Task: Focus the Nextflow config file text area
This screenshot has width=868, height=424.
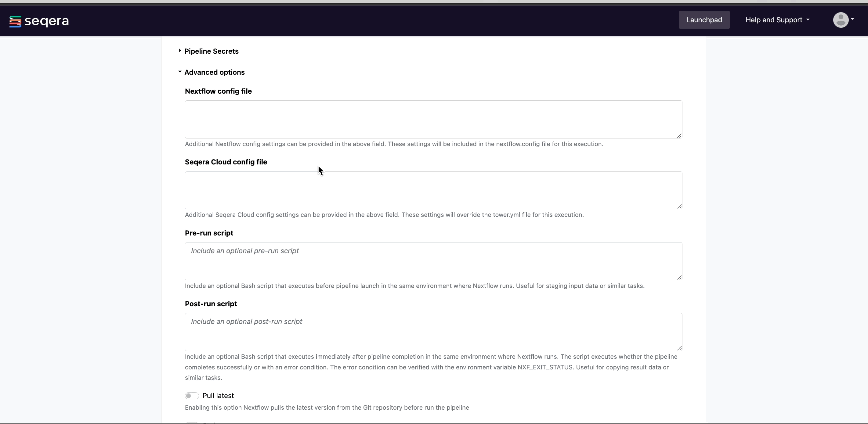Action: (x=433, y=119)
